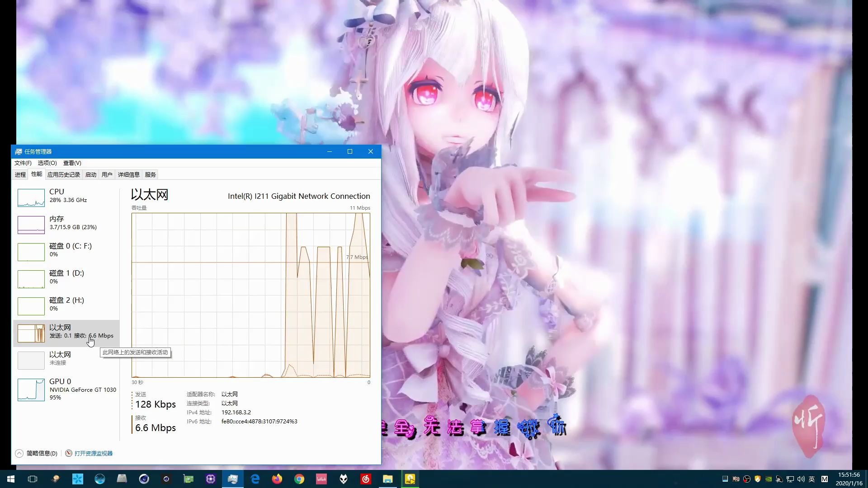Switch to the 服务 tab
Screen dimensions: 868x488
[151, 175]
